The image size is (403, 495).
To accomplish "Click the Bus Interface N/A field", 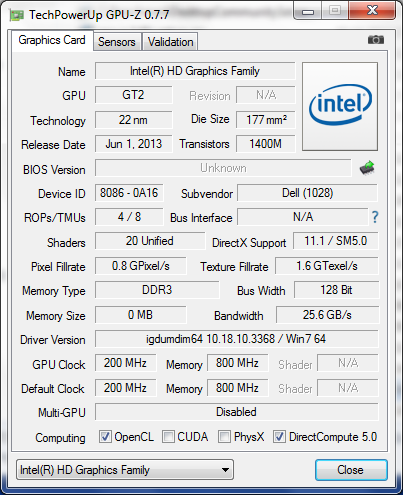I will (x=303, y=217).
